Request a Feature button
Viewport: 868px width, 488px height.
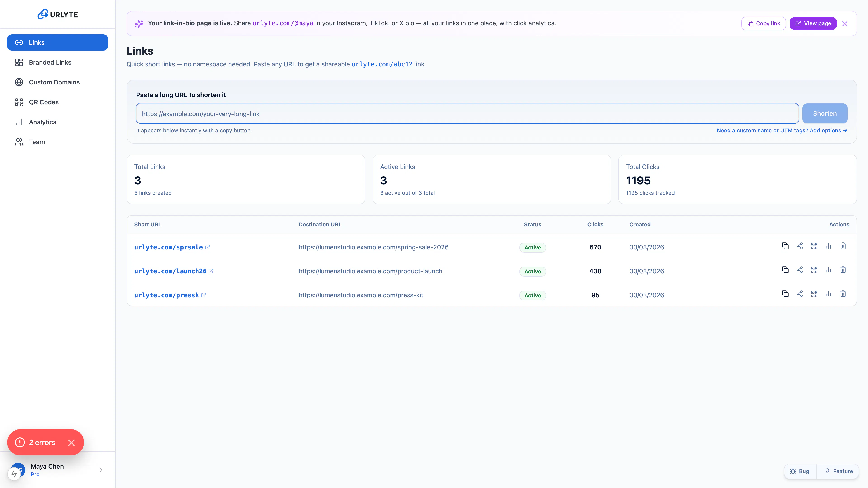point(838,471)
